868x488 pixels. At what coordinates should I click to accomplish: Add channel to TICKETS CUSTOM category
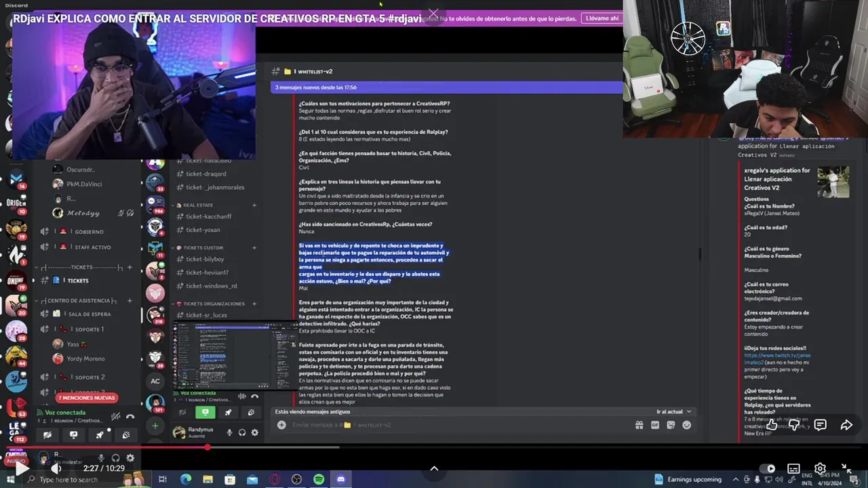click(254, 247)
